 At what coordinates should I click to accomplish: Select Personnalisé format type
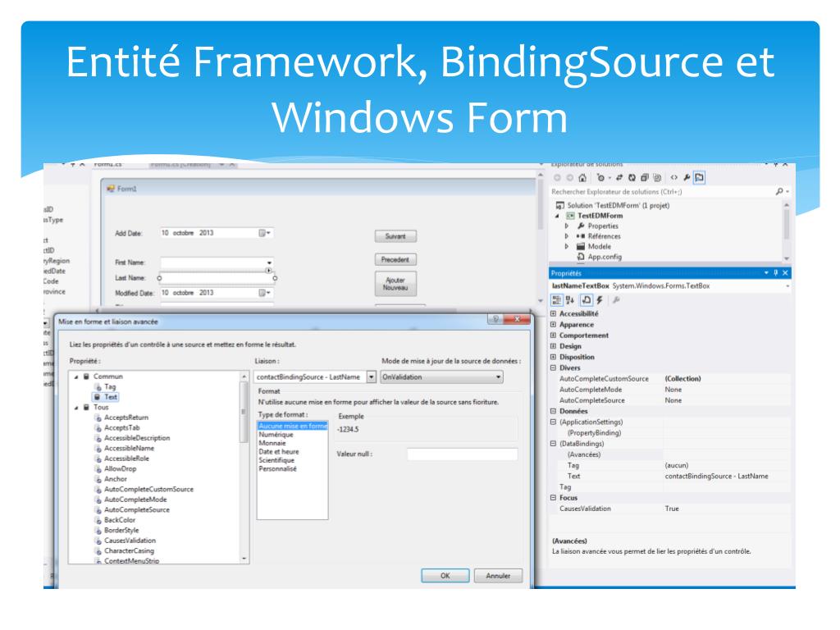coord(277,468)
